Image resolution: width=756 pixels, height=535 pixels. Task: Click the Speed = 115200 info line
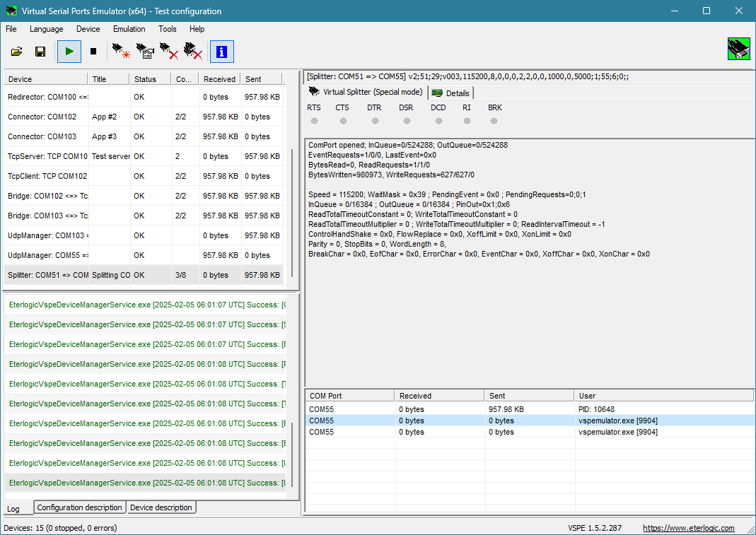pos(447,195)
